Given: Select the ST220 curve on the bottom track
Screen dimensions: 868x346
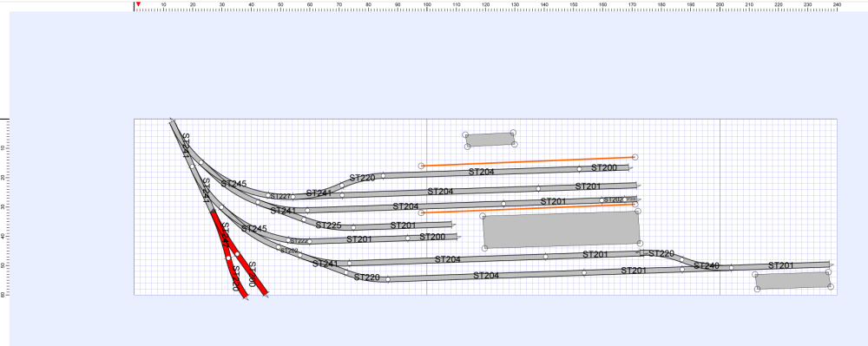Looking at the screenshot, I should (x=366, y=277).
